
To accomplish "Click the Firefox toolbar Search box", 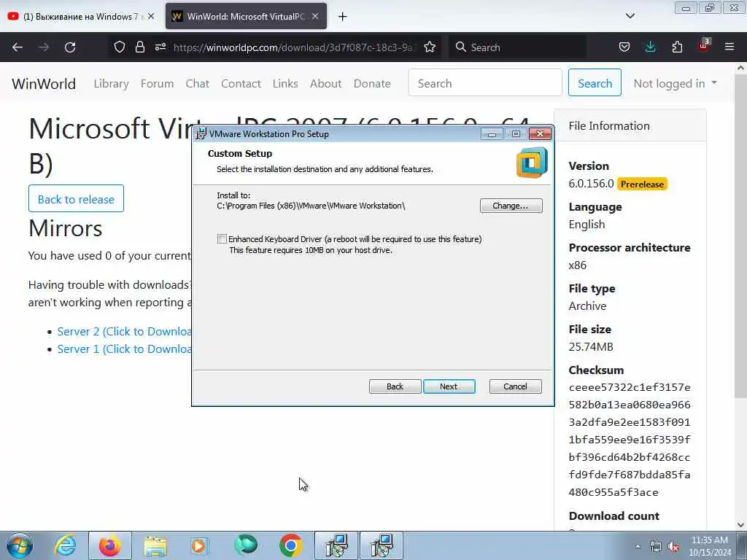I will pyautogui.click(x=517, y=47).
